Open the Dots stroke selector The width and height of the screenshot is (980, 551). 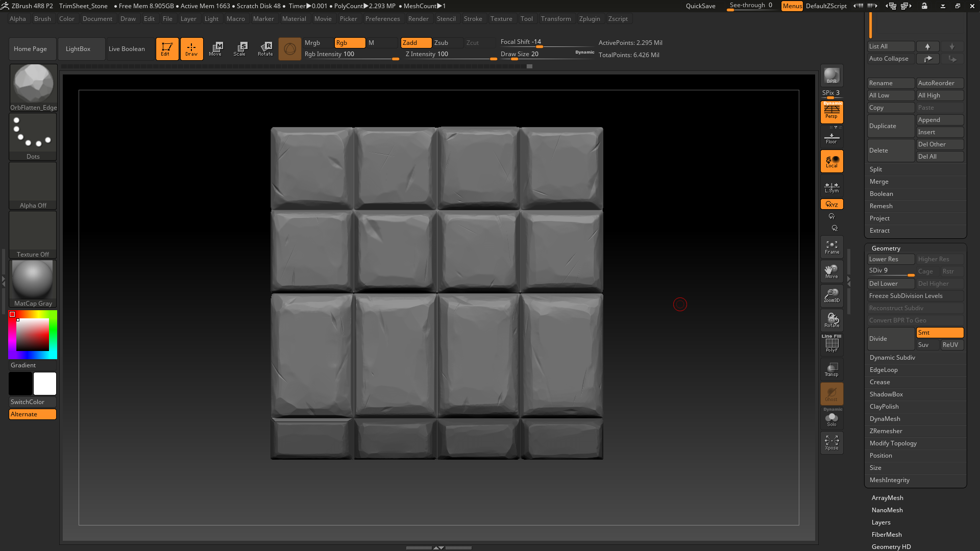[33, 137]
